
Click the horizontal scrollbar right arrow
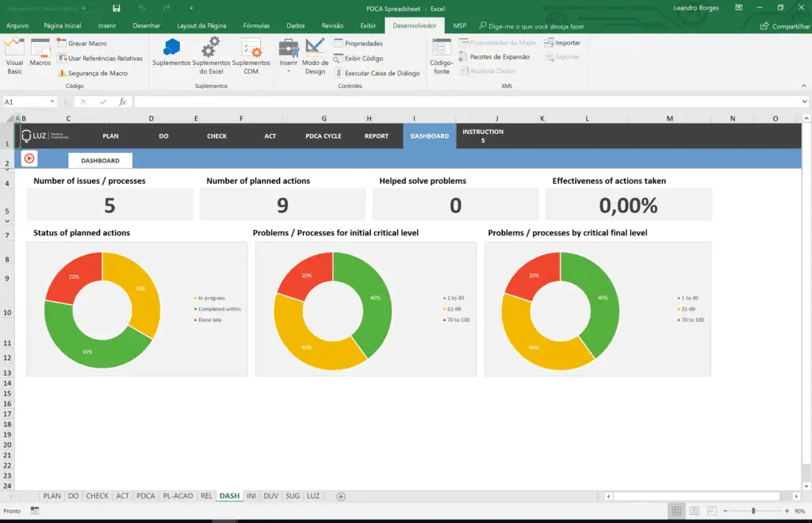click(x=796, y=496)
